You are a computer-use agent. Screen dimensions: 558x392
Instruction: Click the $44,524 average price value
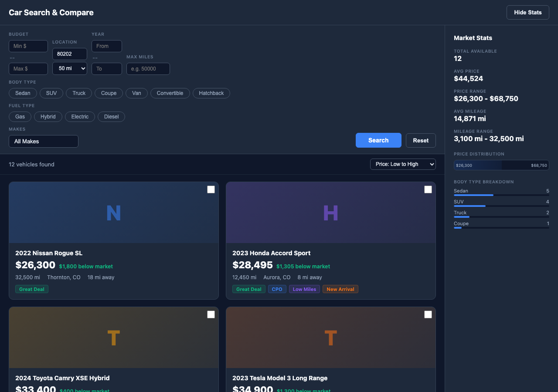point(468,79)
